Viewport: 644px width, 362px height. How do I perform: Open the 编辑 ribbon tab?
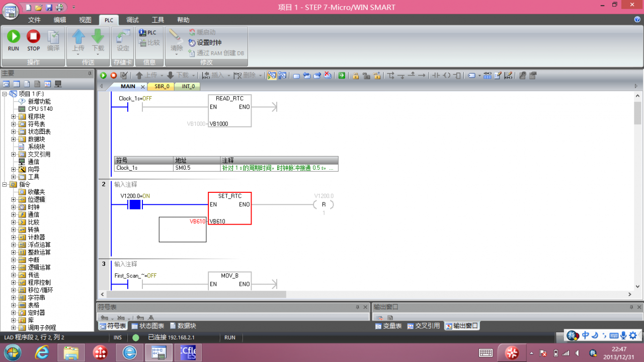tap(60, 20)
